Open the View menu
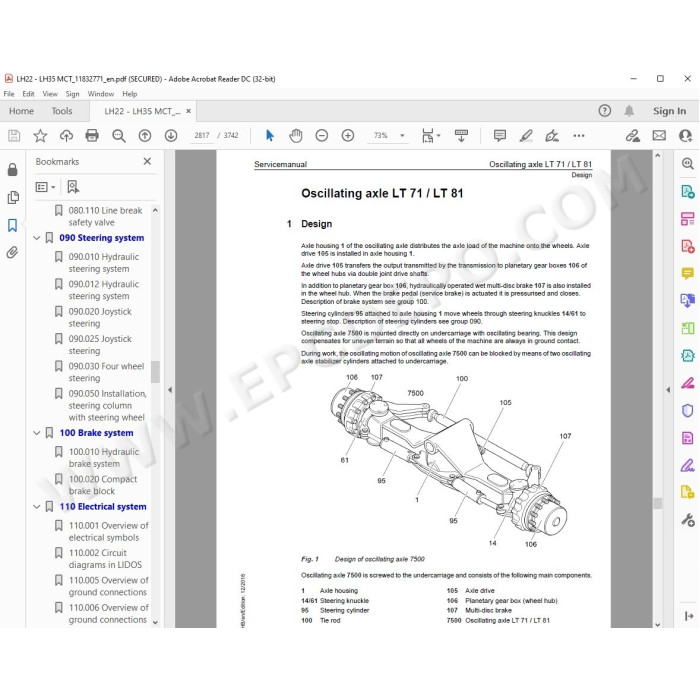 50,94
